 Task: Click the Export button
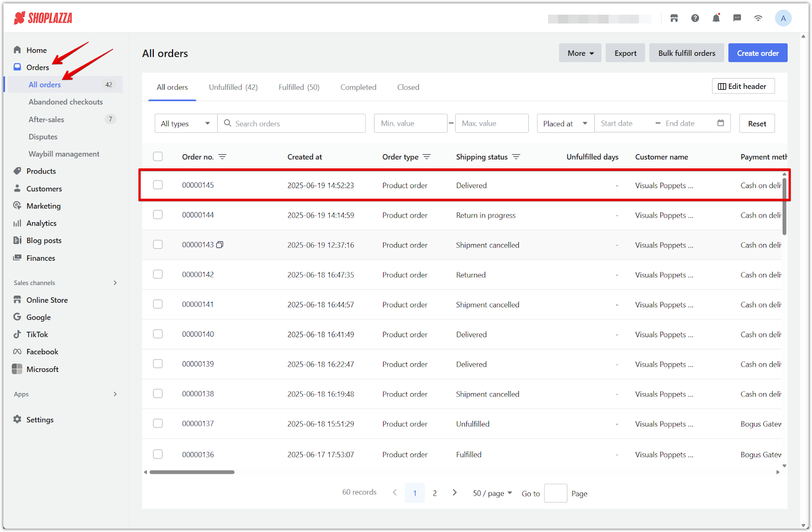click(x=625, y=53)
